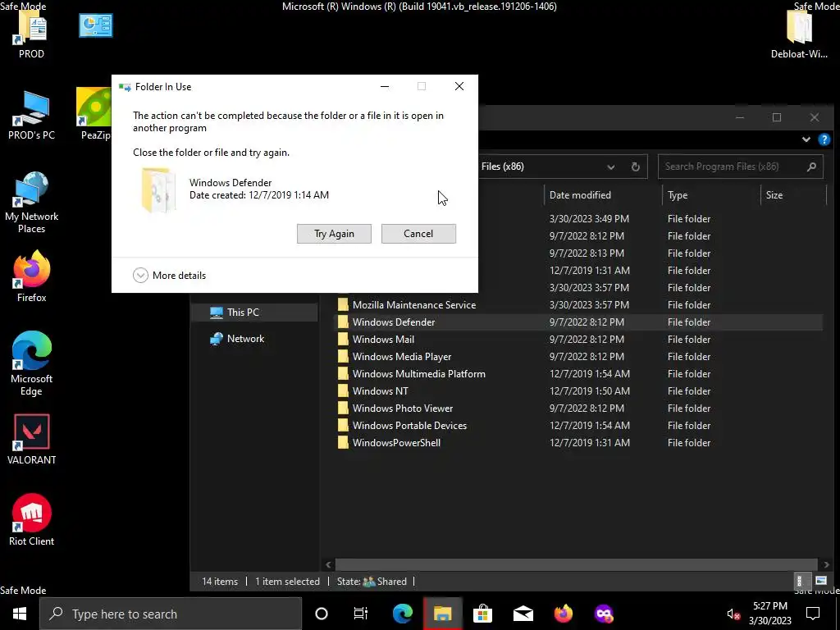Open Firefox from the taskbar

click(563, 614)
